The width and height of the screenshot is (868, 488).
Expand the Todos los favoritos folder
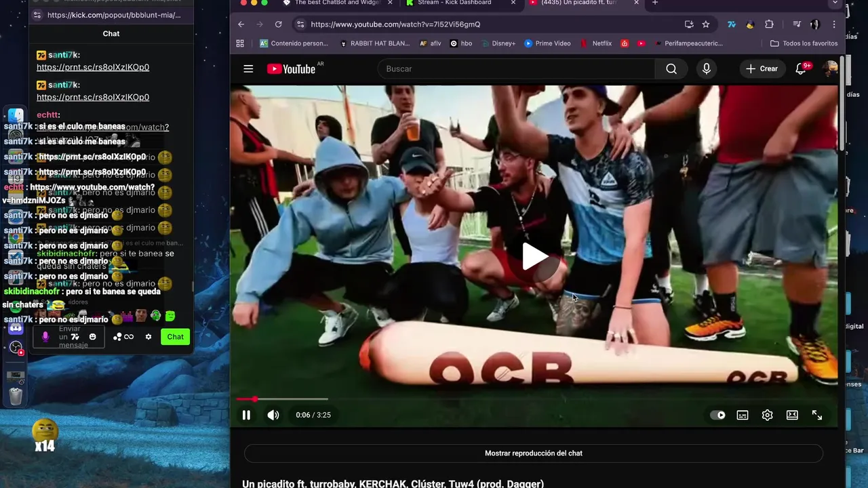tap(804, 43)
